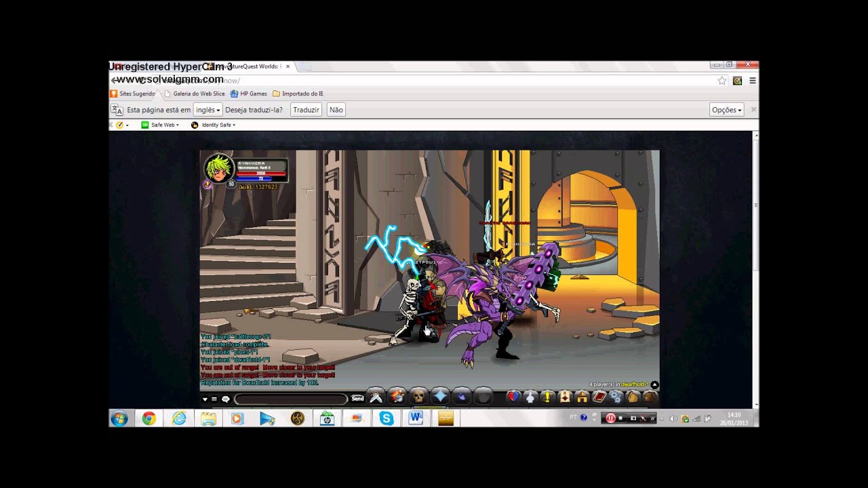
Task: Decline translation with the Não button
Action: point(336,110)
